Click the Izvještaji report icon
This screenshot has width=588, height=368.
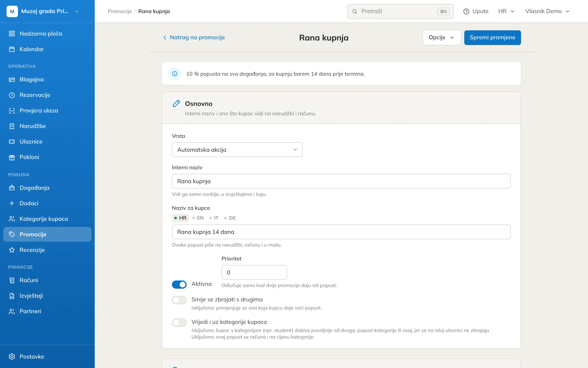[12, 296]
